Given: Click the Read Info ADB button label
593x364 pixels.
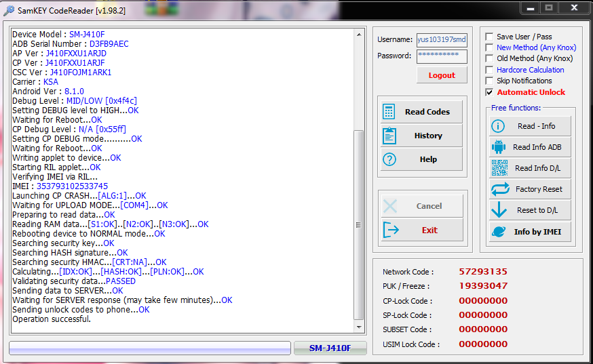Looking at the screenshot, I should pos(537,147).
